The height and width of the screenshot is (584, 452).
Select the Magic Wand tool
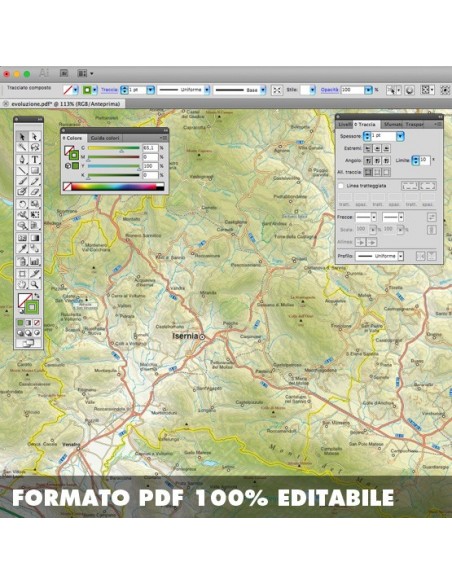coord(22,147)
